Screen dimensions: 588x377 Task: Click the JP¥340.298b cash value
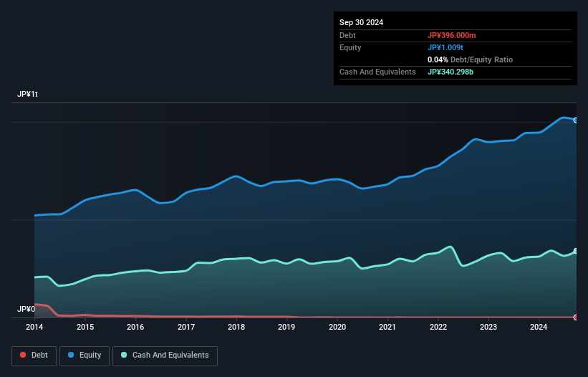[x=450, y=72]
